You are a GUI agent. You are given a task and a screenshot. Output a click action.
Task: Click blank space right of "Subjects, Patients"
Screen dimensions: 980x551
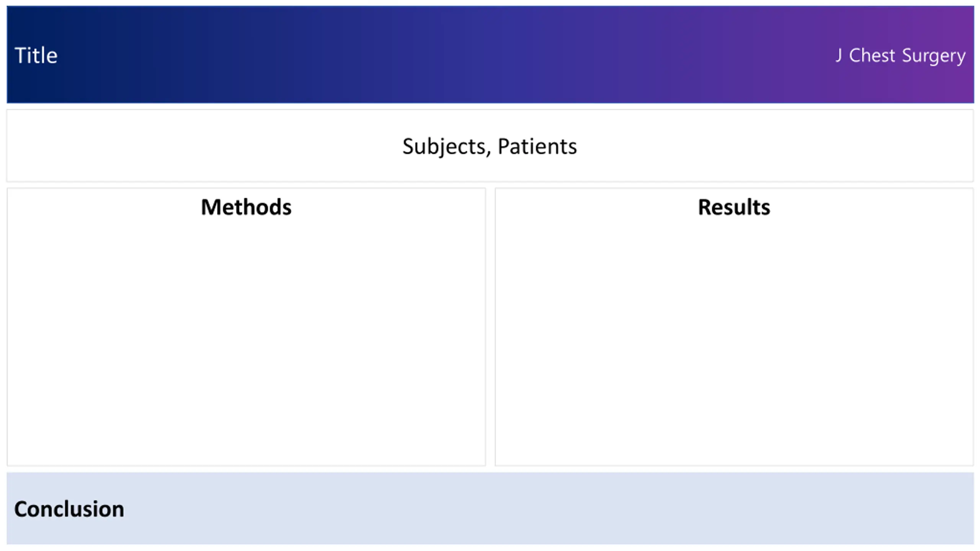(766, 147)
